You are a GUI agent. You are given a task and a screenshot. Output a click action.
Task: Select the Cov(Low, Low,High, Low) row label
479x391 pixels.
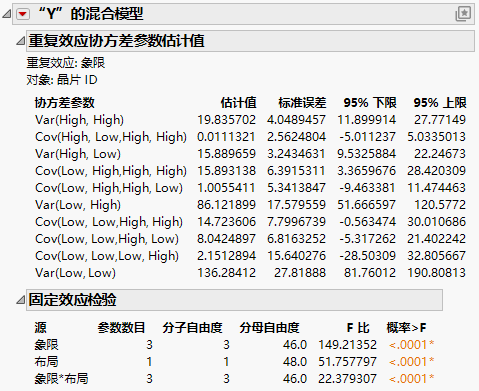click(x=107, y=239)
